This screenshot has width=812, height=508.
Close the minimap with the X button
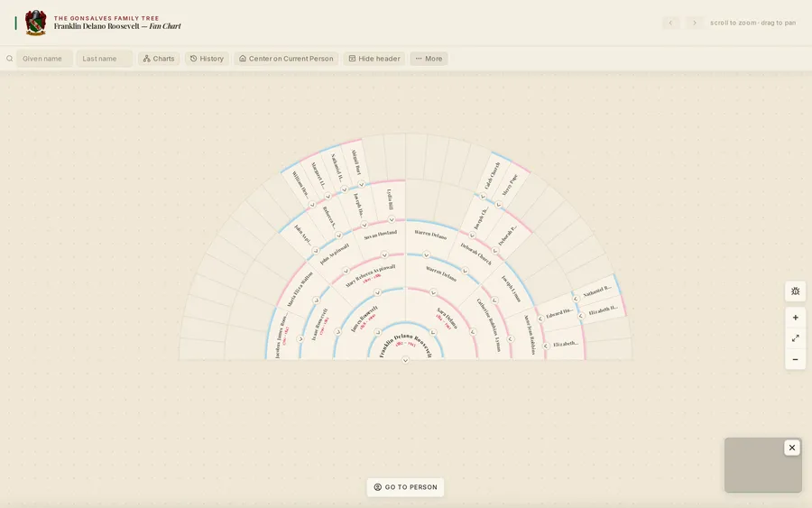(x=792, y=448)
